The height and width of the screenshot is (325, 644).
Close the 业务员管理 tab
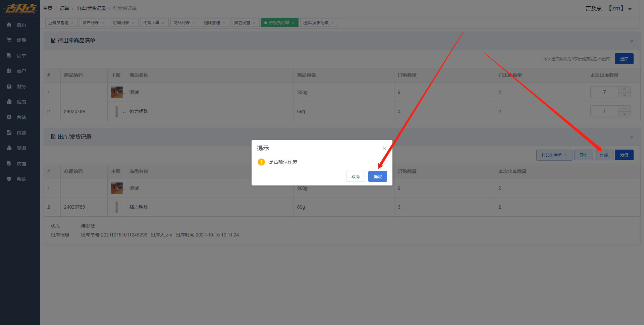(72, 23)
